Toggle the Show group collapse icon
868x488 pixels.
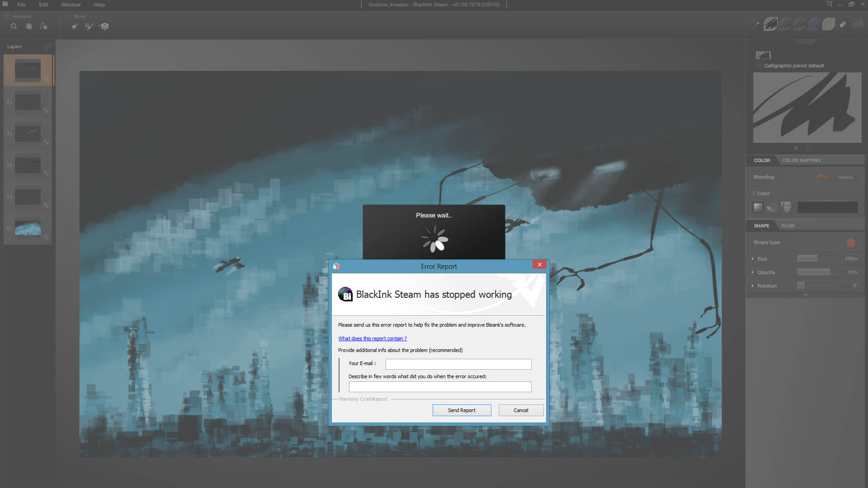(69, 16)
